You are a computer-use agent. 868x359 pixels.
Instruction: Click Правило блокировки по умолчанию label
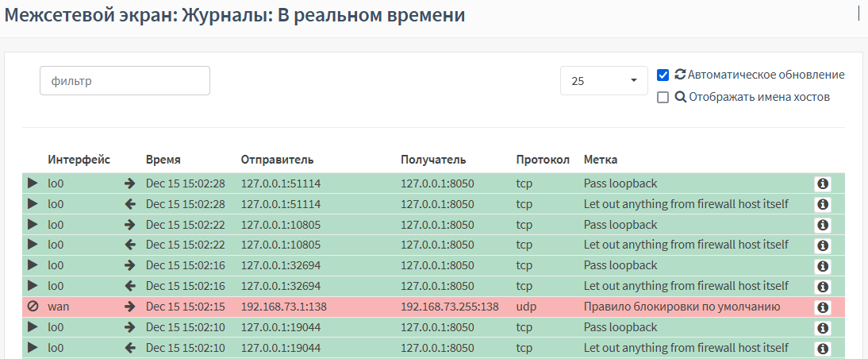pyautogui.click(x=682, y=307)
